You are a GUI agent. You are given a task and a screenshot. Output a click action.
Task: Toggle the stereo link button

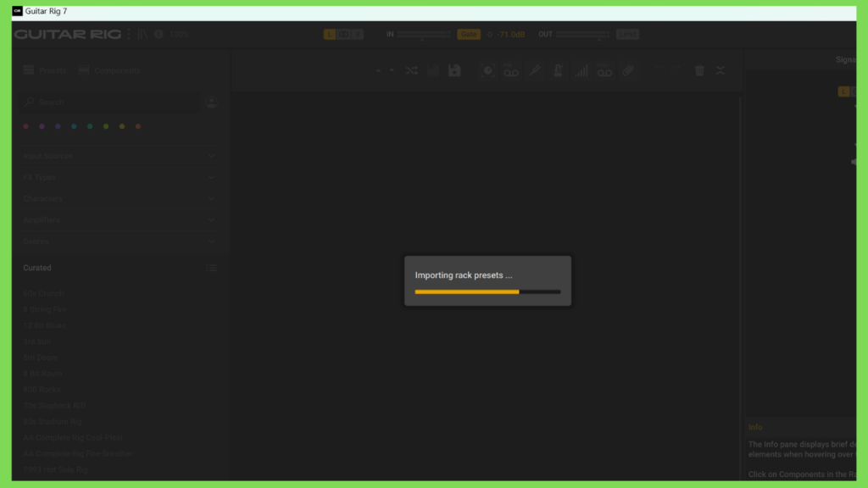[344, 34]
